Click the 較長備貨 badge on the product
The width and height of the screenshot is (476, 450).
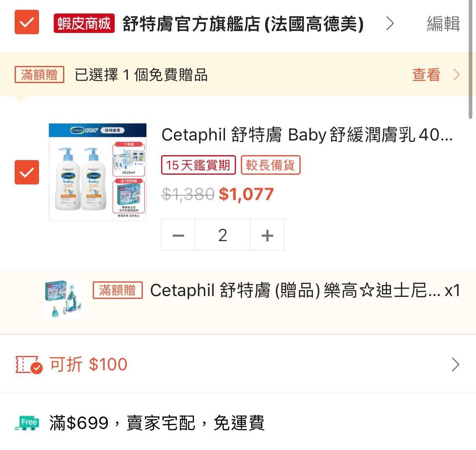point(271,165)
